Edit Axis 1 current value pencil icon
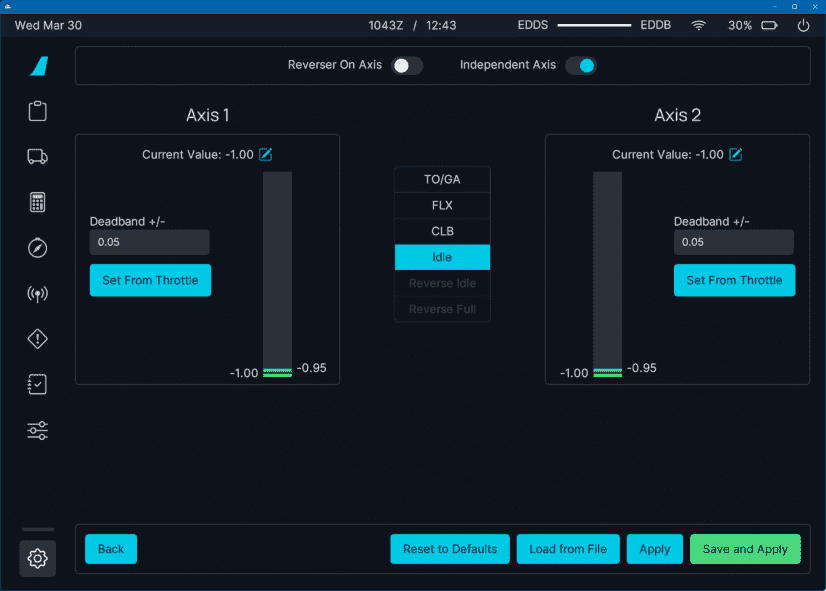The width and height of the screenshot is (826, 591). pos(266,154)
